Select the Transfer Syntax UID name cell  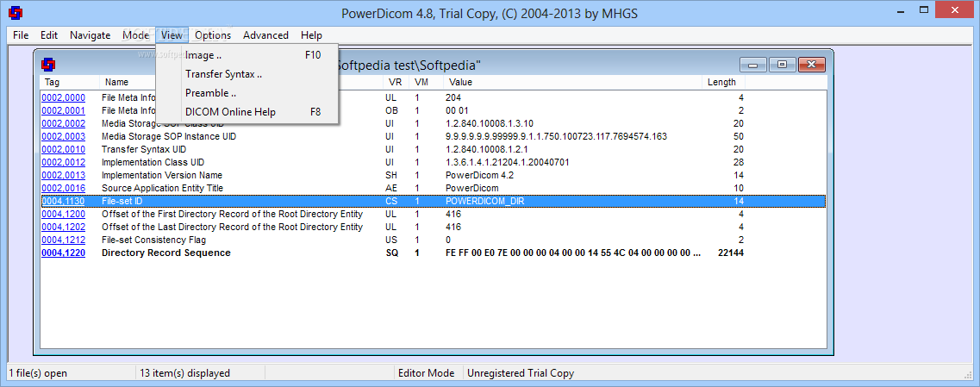click(144, 149)
